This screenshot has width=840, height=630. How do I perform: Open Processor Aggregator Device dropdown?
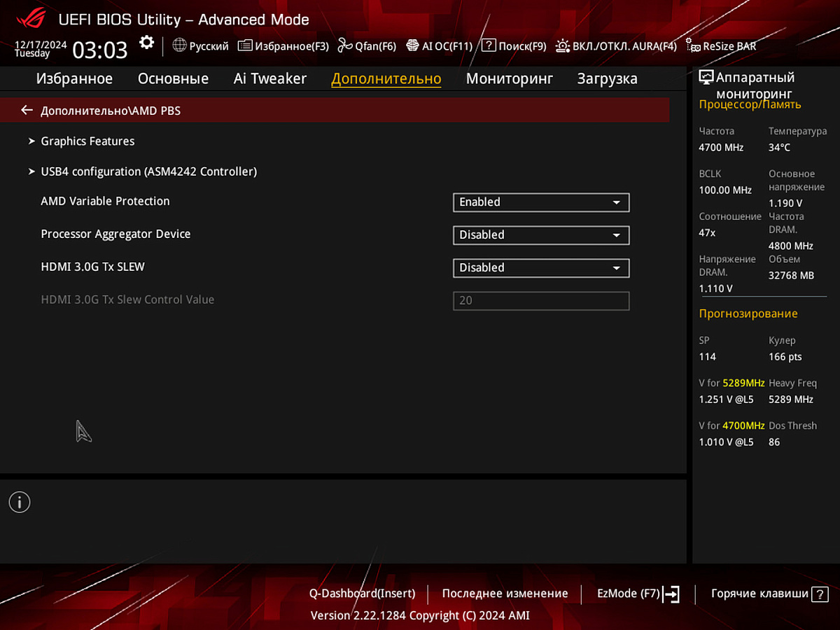tap(541, 234)
